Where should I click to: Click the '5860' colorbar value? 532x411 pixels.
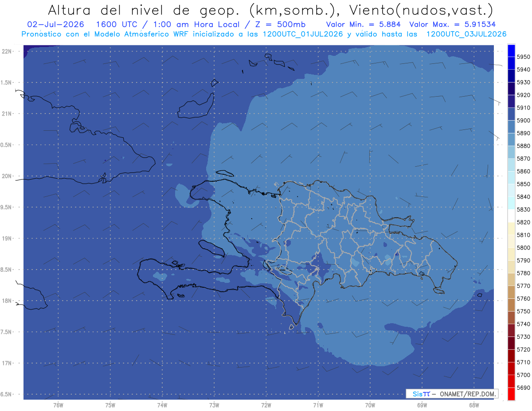[524, 171]
